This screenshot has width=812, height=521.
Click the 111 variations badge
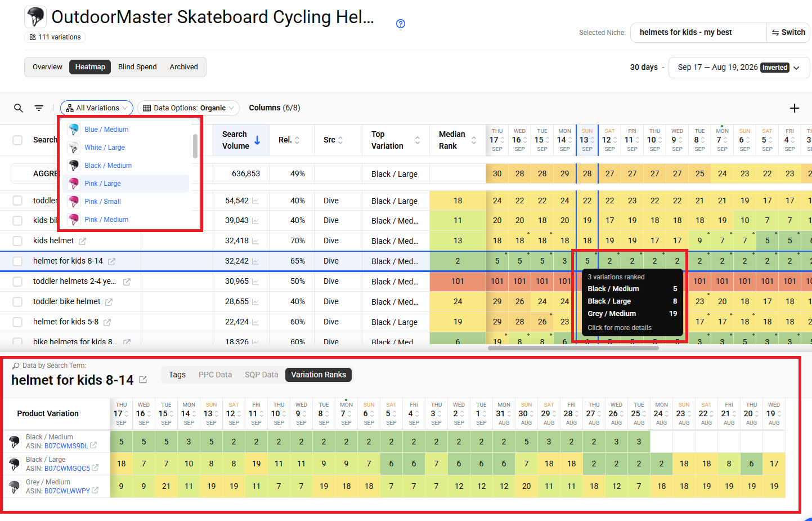[55, 37]
